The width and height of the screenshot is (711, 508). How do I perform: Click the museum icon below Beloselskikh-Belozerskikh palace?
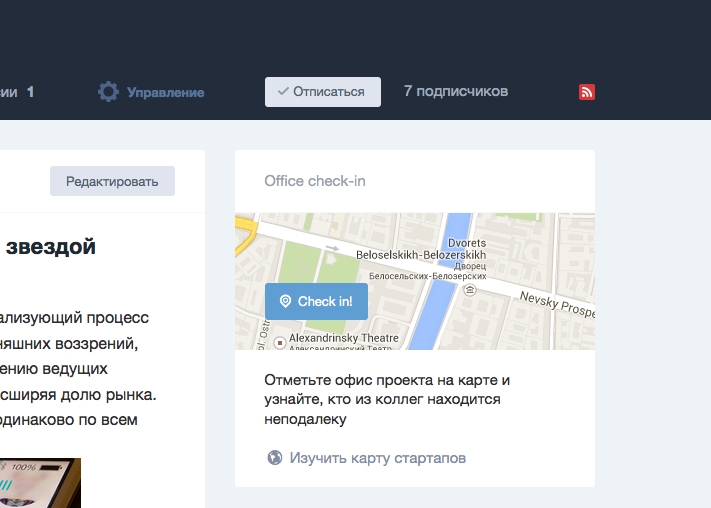pyautogui.click(x=471, y=288)
